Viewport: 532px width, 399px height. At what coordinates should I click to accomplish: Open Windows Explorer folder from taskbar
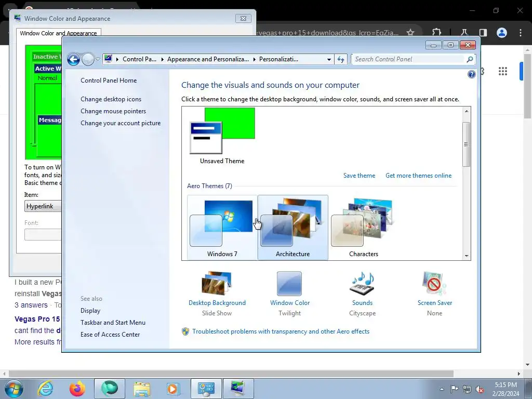[142, 389]
